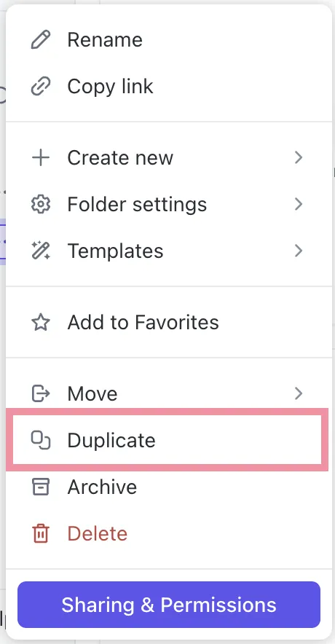Click the magic wand Templates icon
Image resolution: width=335 pixels, height=644 pixels.
pyautogui.click(x=41, y=251)
